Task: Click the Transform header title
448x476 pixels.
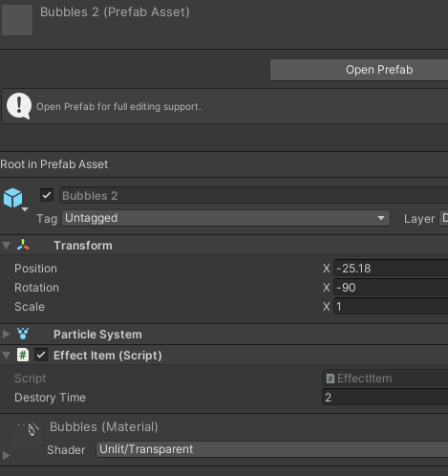Action: (x=83, y=246)
